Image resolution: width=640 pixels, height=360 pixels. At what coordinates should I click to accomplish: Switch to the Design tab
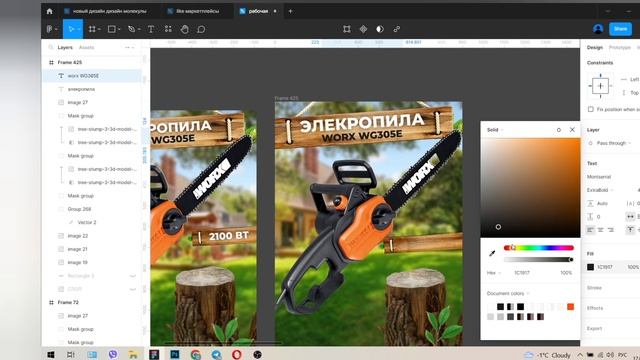click(595, 47)
